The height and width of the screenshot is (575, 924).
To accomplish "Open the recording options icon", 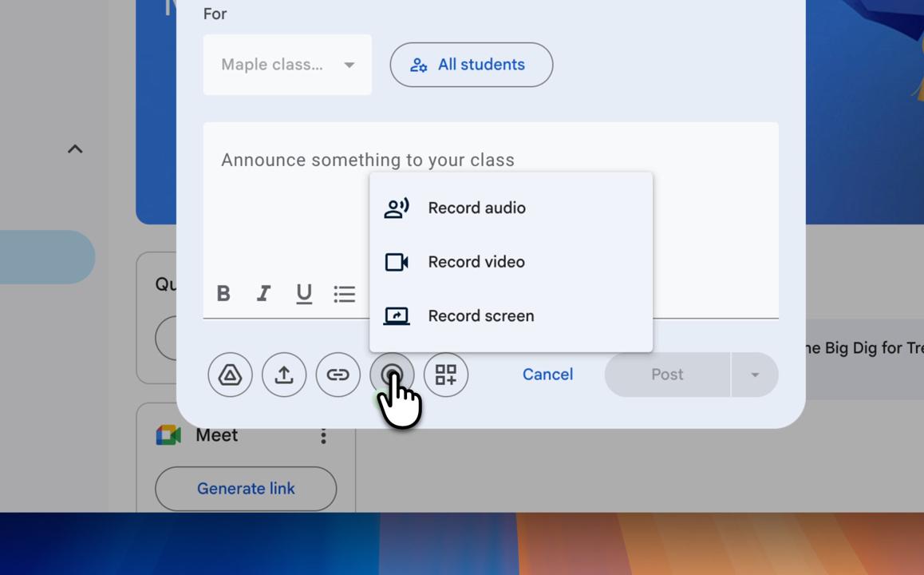I will pos(393,375).
